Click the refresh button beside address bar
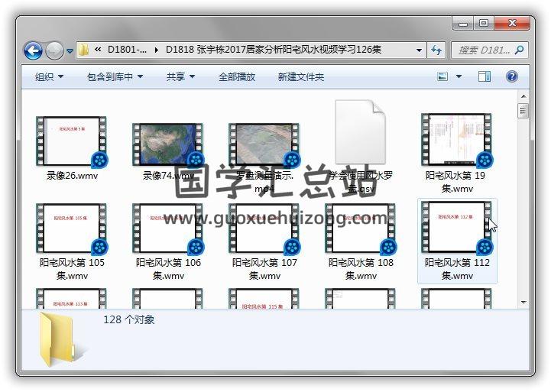 click(x=436, y=50)
